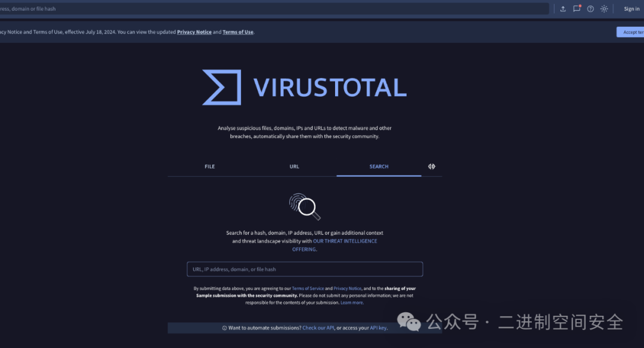Click the fingerprint magnifier search icon
The image size is (644, 348).
(305, 207)
